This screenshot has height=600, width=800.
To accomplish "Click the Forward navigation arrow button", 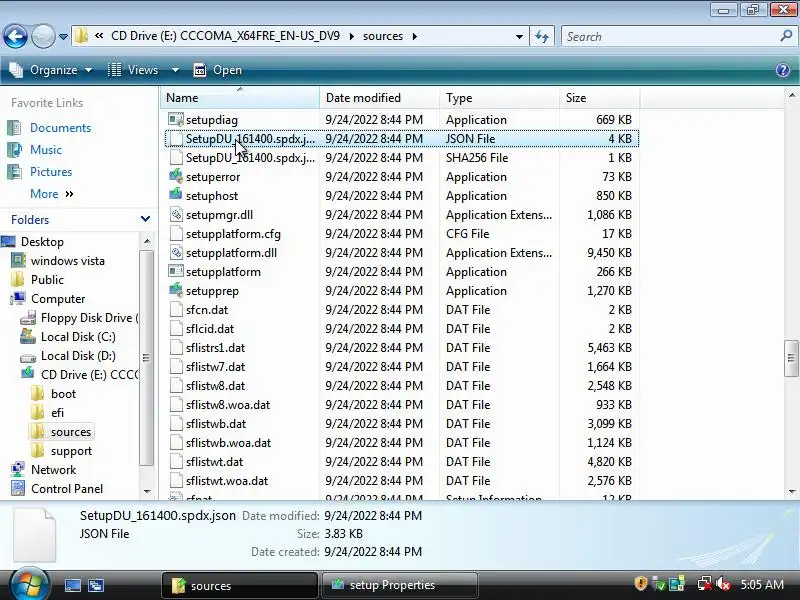I will coord(43,36).
